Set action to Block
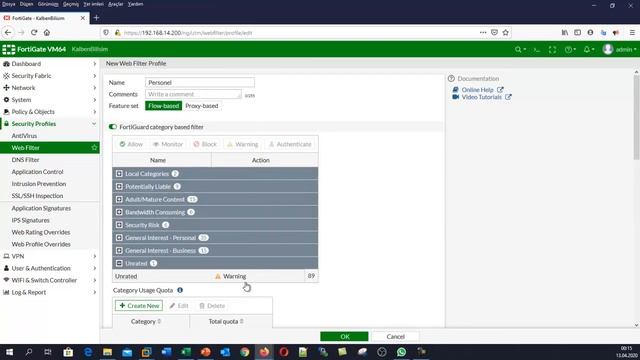This screenshot has width=640, height=360. click(205, 144)
